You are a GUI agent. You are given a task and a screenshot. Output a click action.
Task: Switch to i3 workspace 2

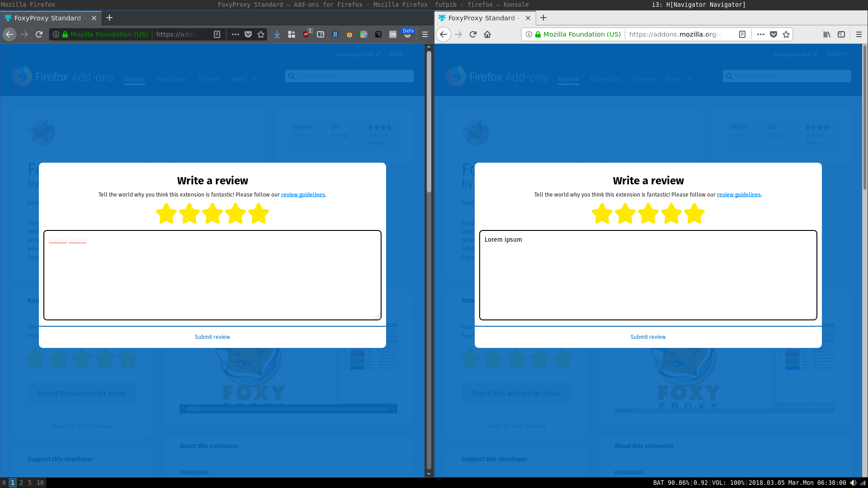(x=21, y=483)
